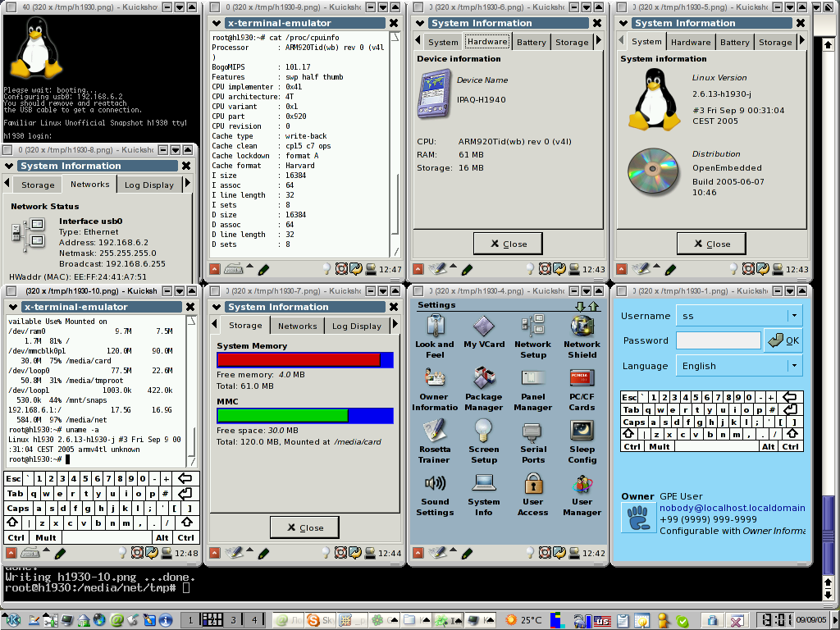Open the green @ email launcher
Screen dimensions: 840x630
116,620
